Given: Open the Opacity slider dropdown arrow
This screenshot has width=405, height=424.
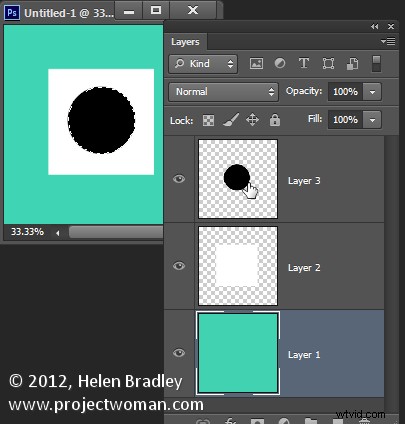Looking at the screenshot, I should tap(372, 92).
